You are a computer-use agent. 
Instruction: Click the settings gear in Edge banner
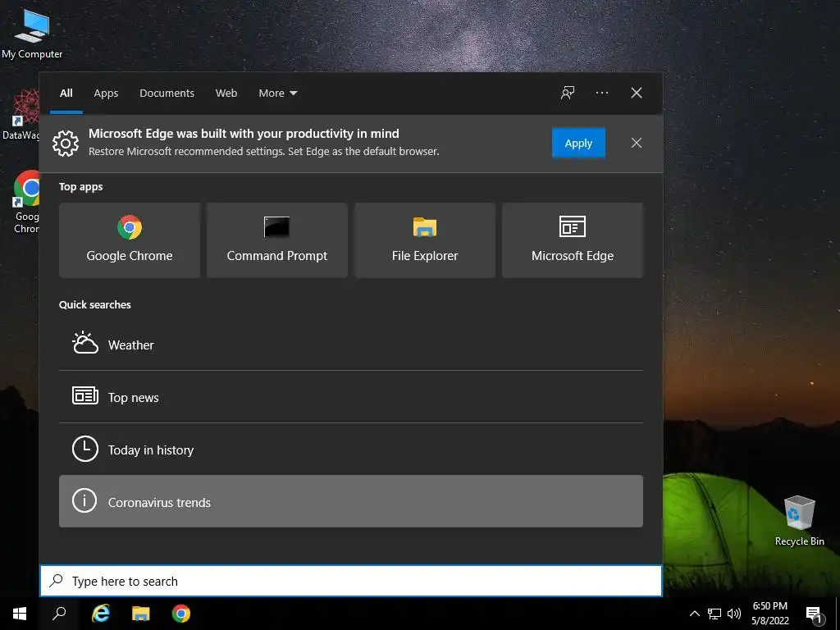(66, 143)
